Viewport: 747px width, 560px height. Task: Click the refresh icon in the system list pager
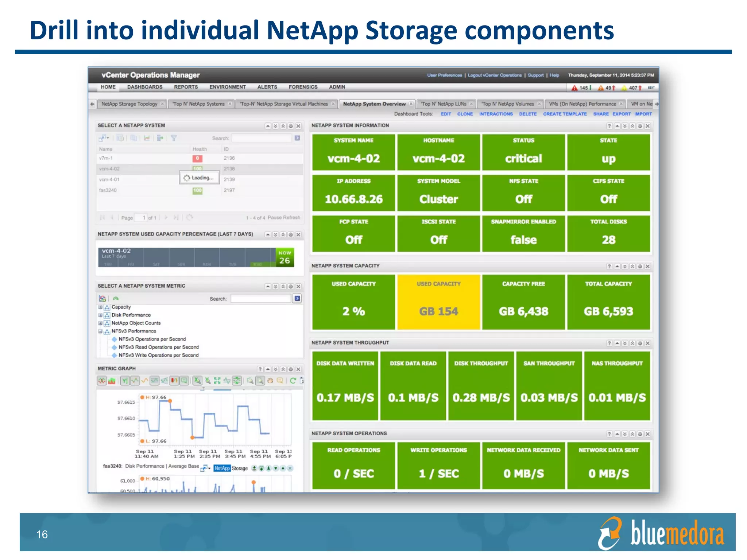[190, 218]
